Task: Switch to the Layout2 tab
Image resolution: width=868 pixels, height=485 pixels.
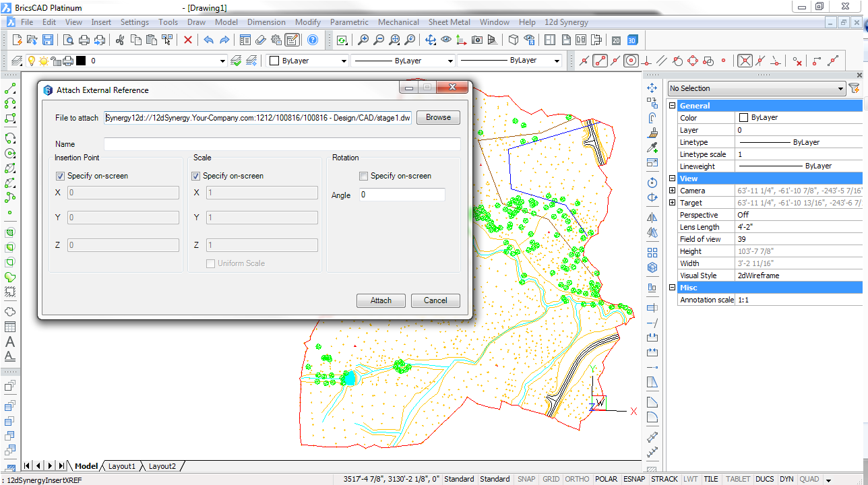Action: 162,466
